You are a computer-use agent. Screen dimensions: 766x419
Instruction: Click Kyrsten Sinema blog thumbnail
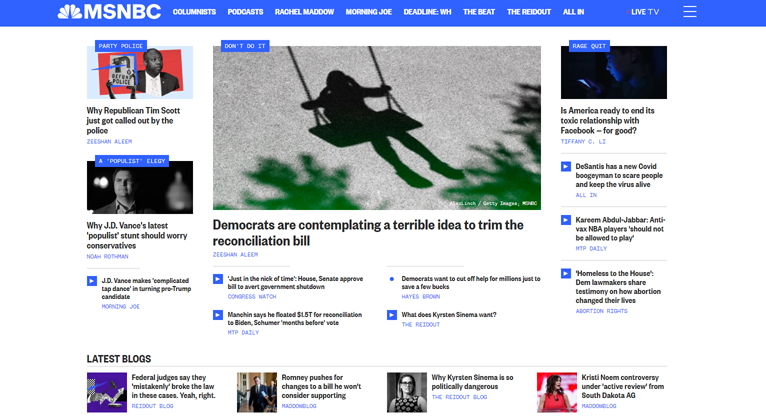(407, 393)
